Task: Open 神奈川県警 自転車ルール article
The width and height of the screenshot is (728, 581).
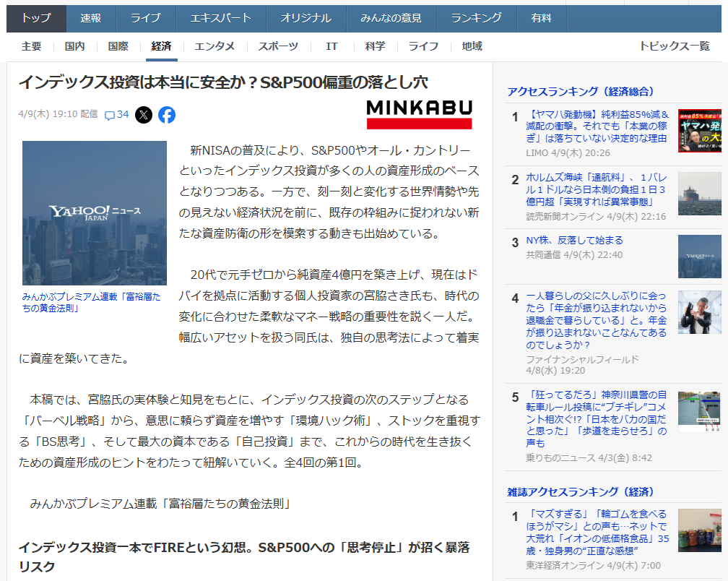Action: (596, 419)
